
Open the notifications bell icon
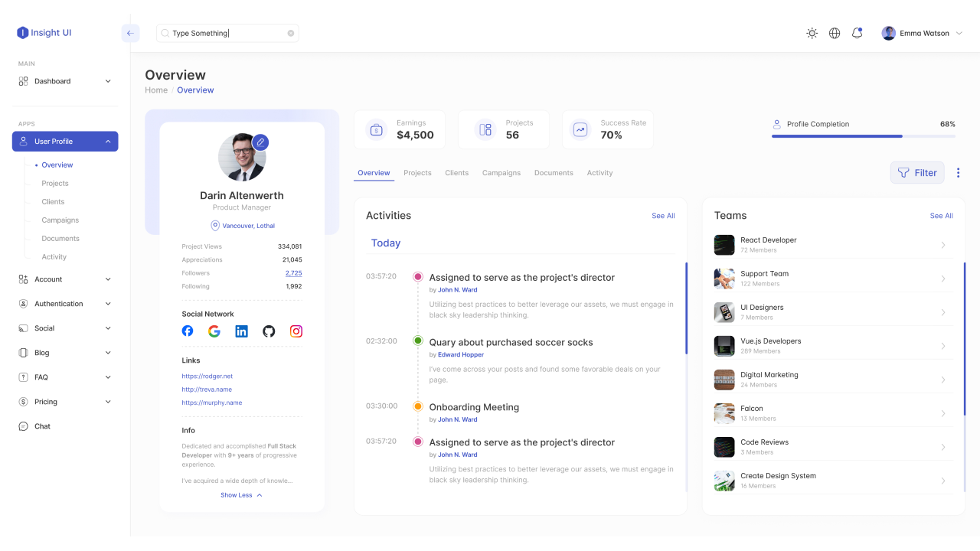tap(857, 33)
